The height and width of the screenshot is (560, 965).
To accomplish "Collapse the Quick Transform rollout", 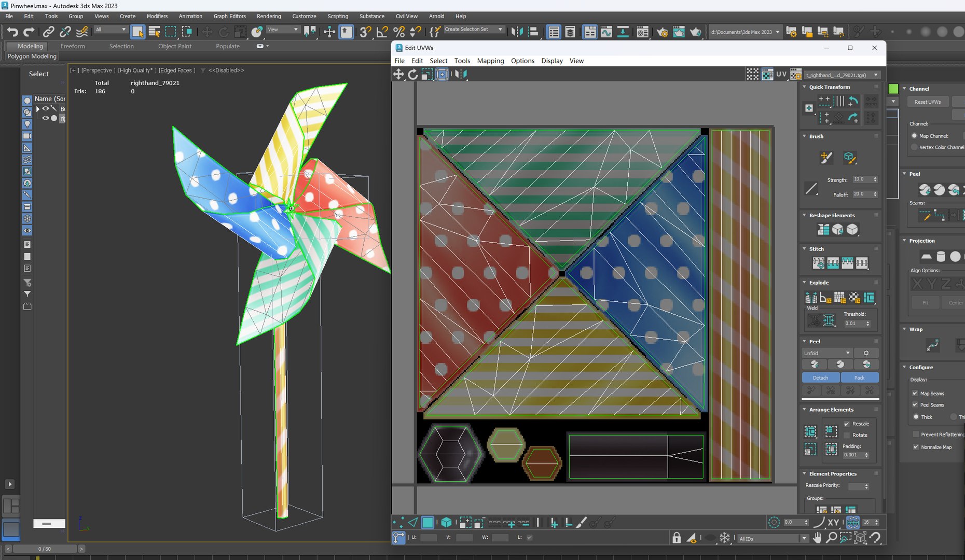I will [x=805, y=87].
